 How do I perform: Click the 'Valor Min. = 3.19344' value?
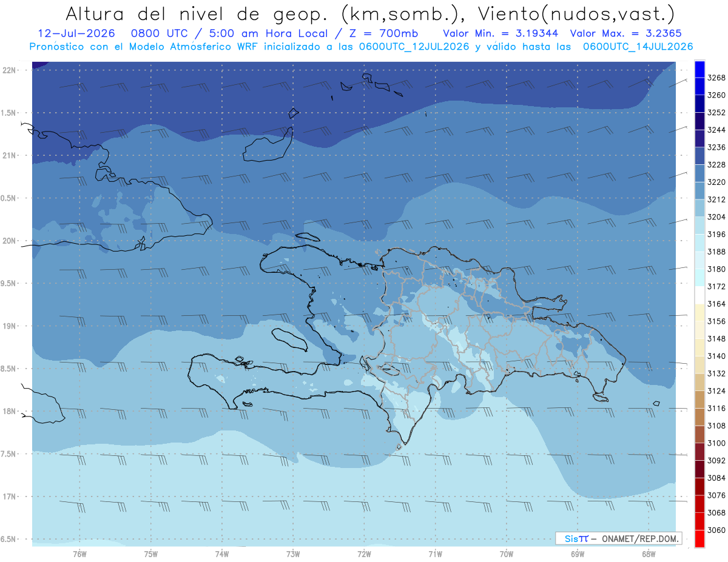click(500, 33)
